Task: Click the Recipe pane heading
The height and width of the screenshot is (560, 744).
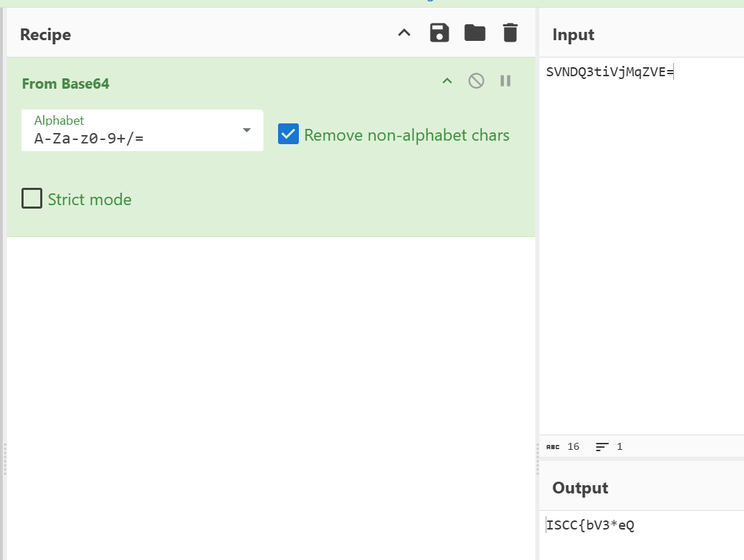Action: [x=46, y=35]
